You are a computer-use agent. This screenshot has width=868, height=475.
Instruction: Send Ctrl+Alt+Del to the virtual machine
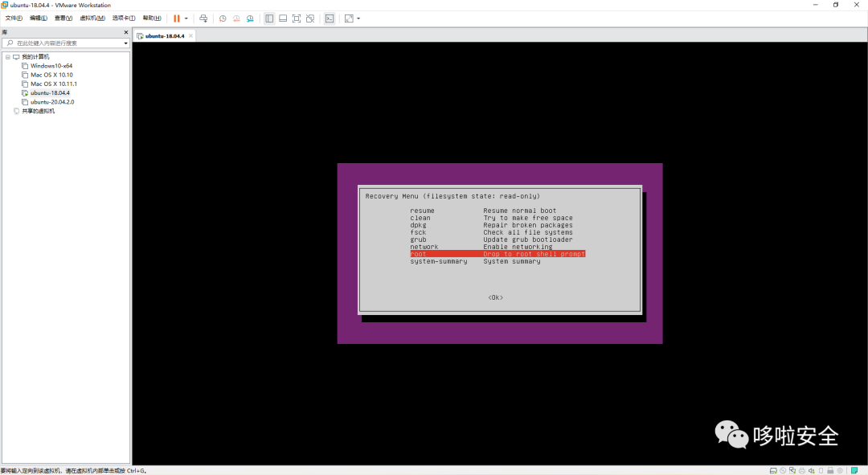pos(203,18)
